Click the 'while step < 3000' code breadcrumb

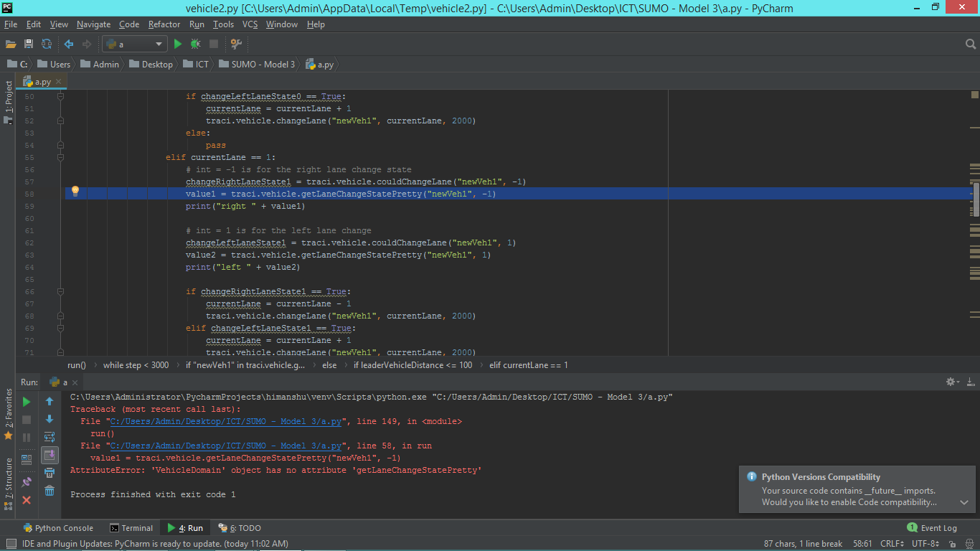tap(136, 364)
